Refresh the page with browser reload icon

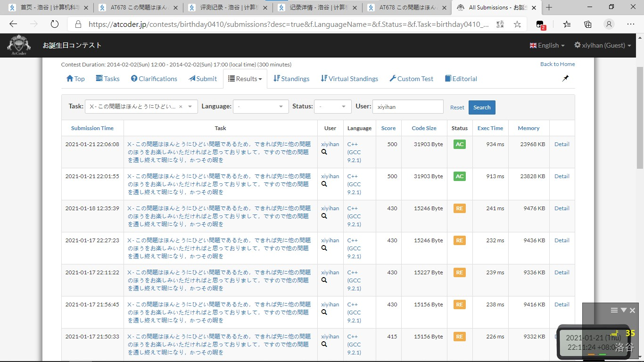pyautogui.click(x=54, y=25)
